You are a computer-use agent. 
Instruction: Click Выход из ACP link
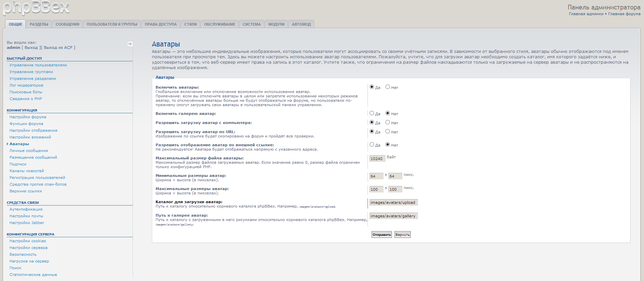(58, 48)
